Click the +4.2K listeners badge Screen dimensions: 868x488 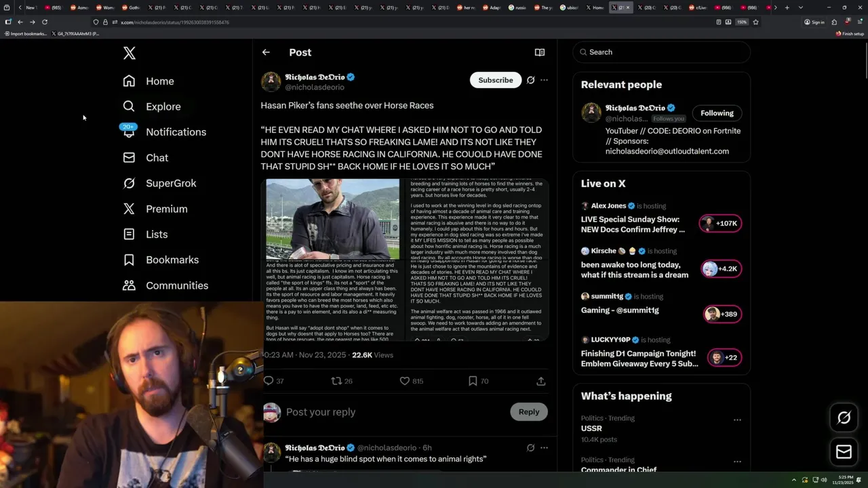[x=720, y=269]
